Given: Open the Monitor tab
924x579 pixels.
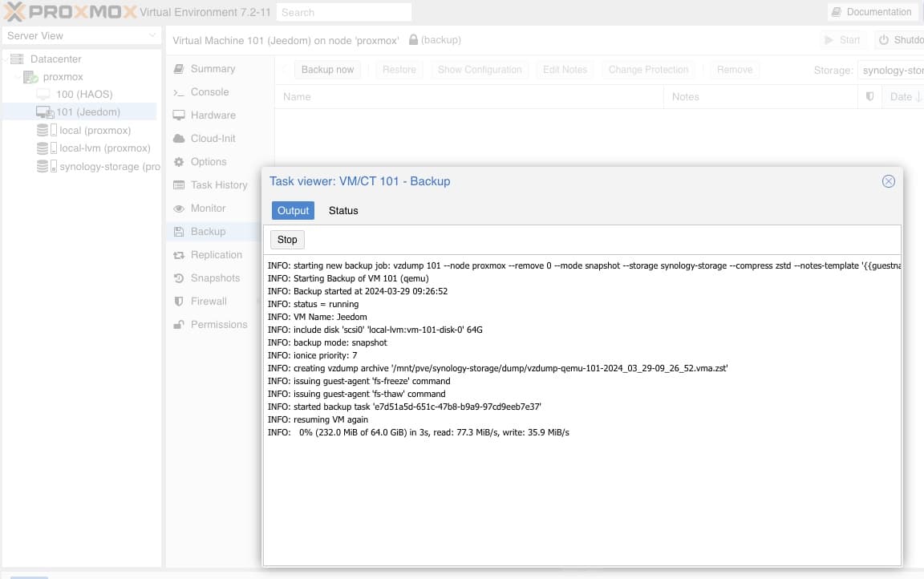Looking at the screenshot, I should point(208,208).
